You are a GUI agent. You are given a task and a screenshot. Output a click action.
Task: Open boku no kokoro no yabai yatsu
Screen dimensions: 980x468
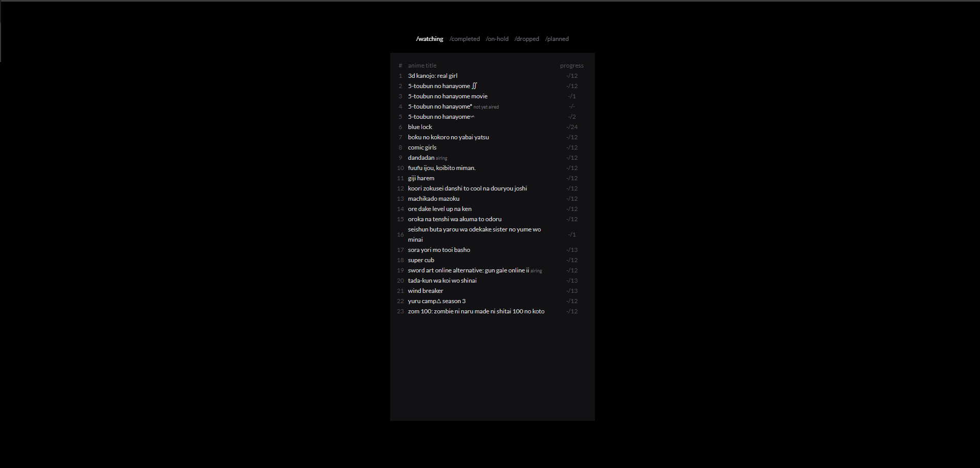449,137
